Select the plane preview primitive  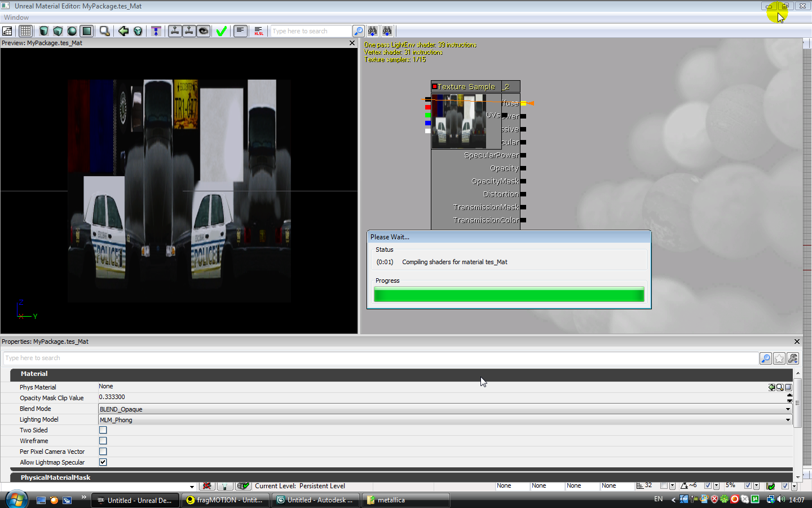86,31
